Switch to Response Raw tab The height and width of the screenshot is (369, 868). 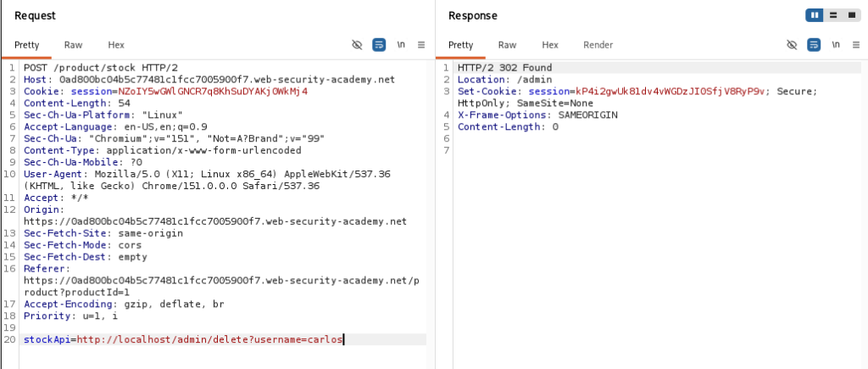tap(507, 46)
